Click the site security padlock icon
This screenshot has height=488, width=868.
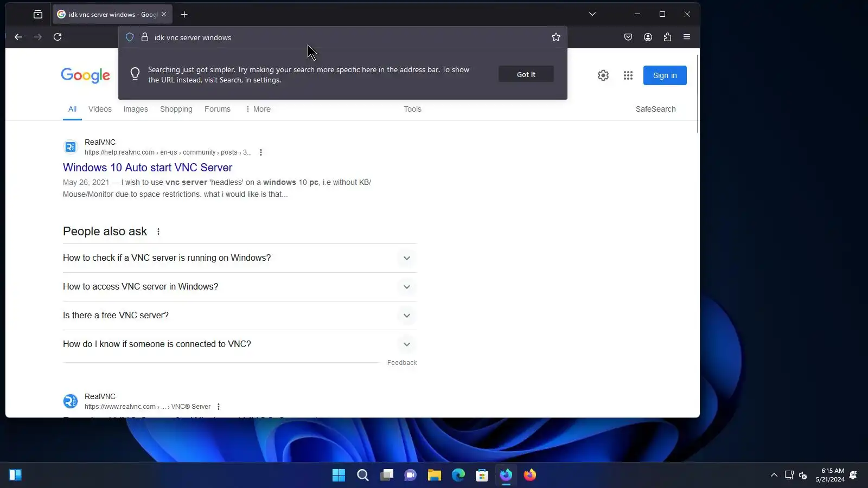145,37
